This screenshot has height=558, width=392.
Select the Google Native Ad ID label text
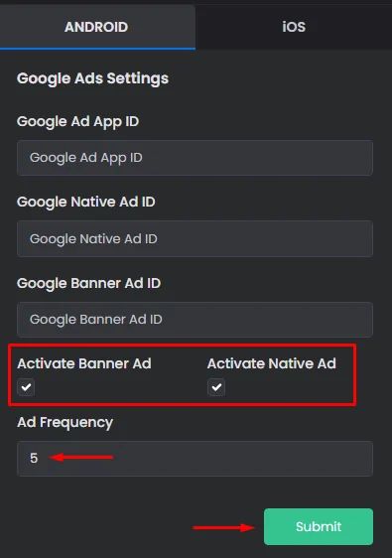point(86,202)
